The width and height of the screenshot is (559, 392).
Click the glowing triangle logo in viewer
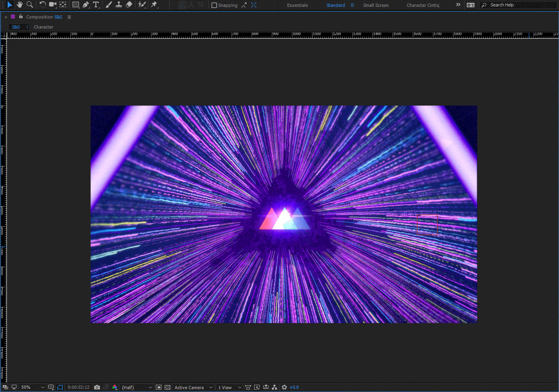[x=285, y=219]
